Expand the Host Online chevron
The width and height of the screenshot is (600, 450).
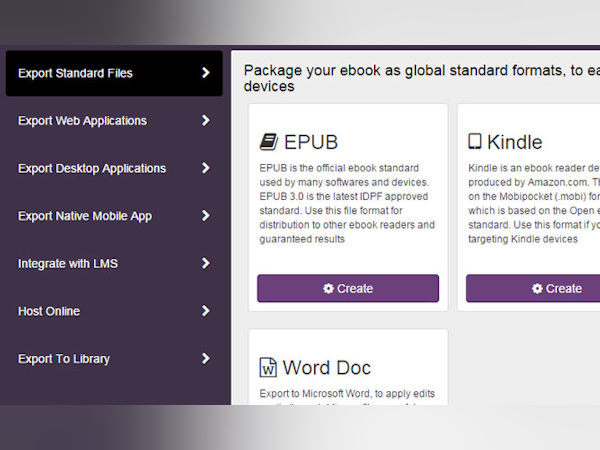point(206,311)
